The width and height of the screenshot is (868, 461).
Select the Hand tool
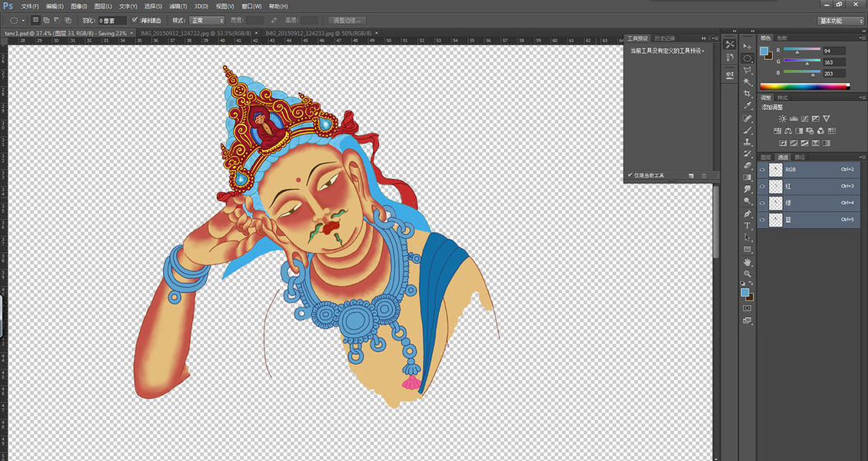pos(747,262)
